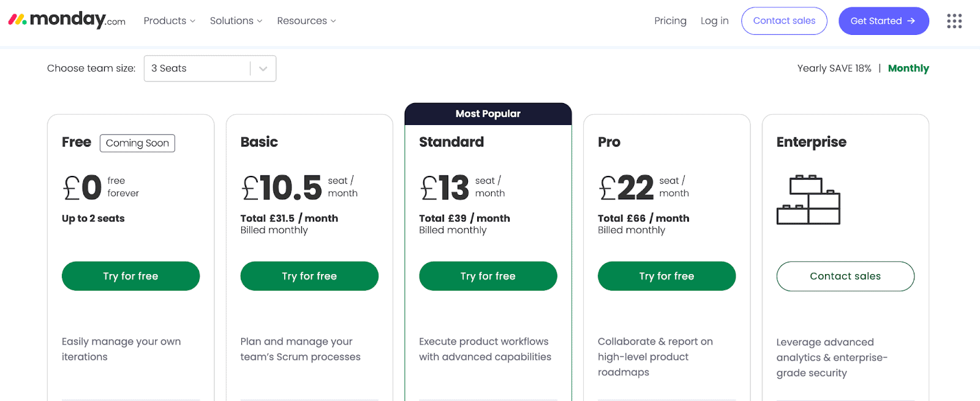Try the Basic plan for free
The height and width of the screenshot is (401, 980).
tap(309, 276)
